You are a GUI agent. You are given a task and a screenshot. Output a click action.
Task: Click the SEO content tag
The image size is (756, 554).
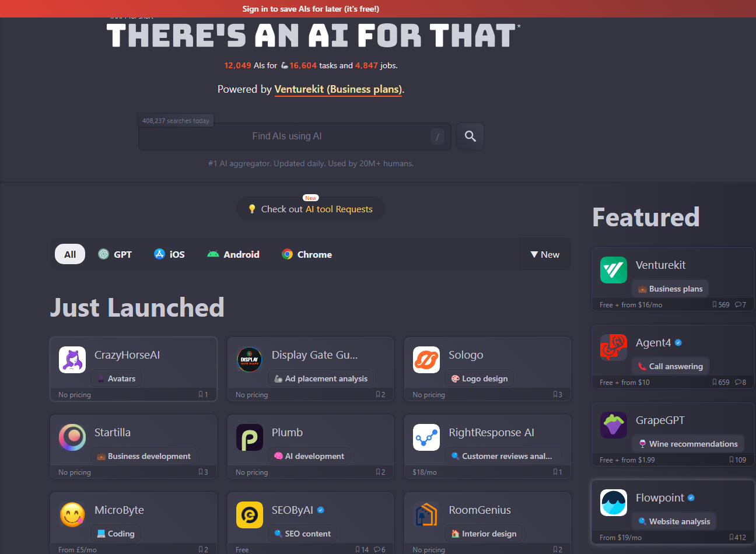click(302, 534)
